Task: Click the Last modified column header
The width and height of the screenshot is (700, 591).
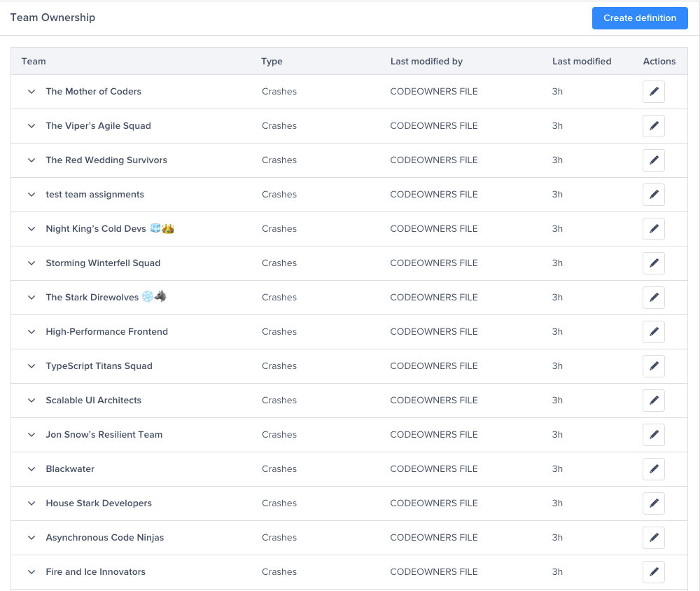Action: (582, 61)
